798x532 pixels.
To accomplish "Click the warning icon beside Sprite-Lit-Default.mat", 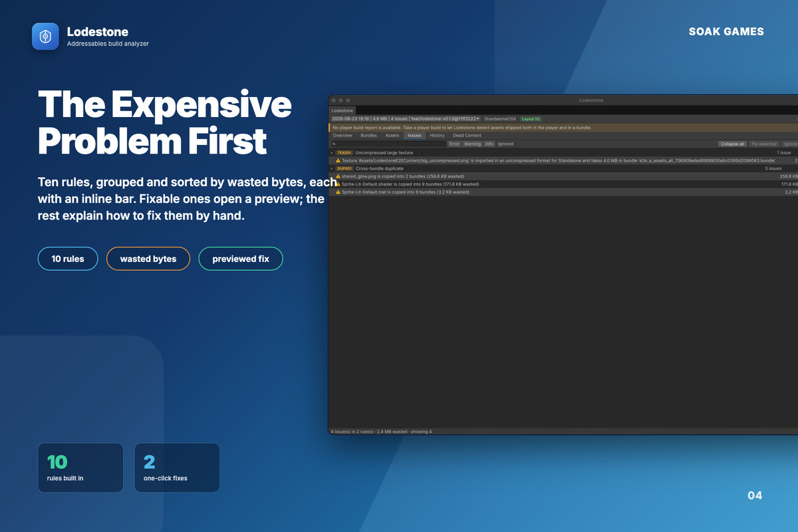I will click(338, 192).
